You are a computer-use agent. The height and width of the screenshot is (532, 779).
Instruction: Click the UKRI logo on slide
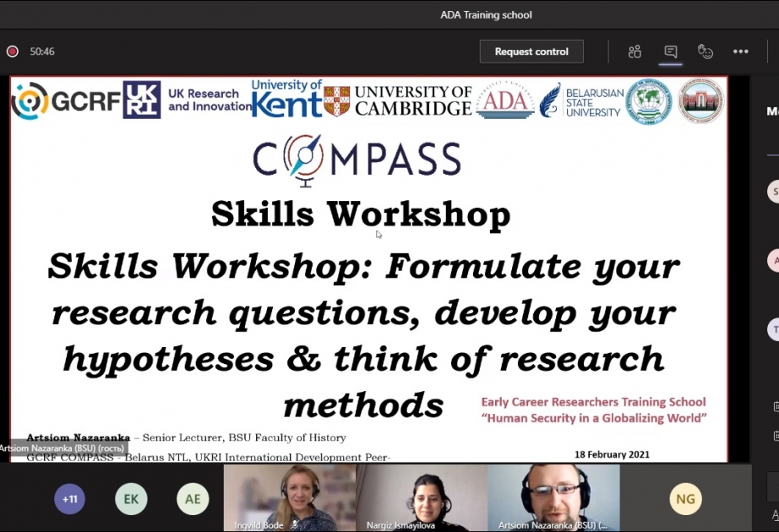pyautogui.click(x=142, y=100)
